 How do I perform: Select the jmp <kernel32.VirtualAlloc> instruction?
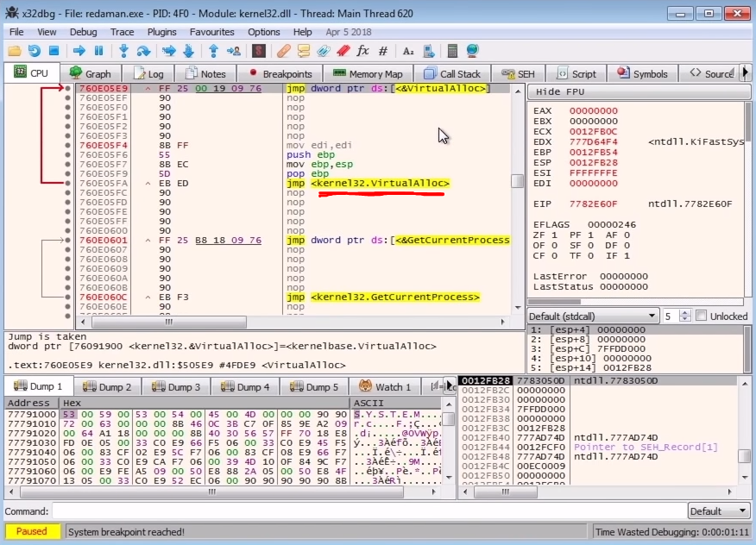coord(368,183)
